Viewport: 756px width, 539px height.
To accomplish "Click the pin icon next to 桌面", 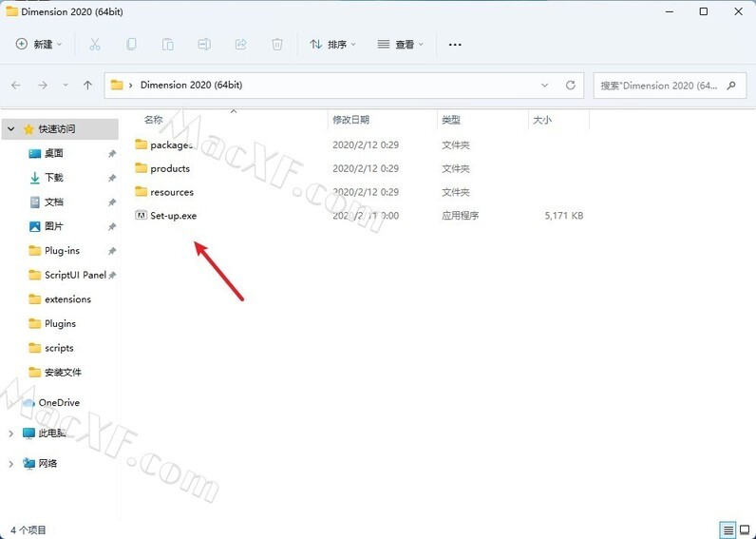I will pyautogui.click(x=112, y=153).
